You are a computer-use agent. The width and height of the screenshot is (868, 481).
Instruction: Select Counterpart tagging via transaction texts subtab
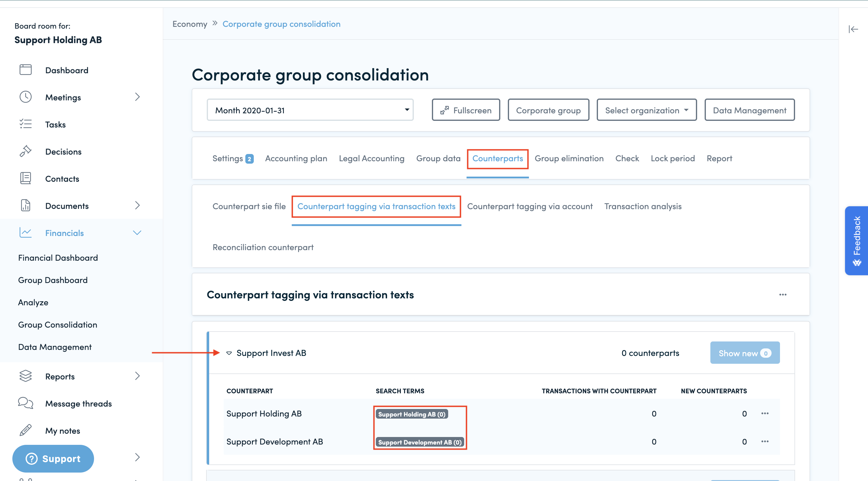coord(376,206)
